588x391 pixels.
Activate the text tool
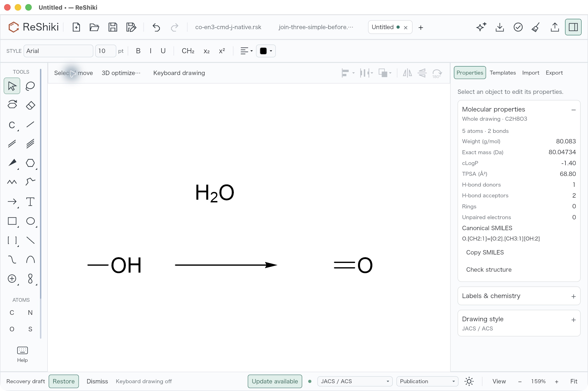[30, 201]
